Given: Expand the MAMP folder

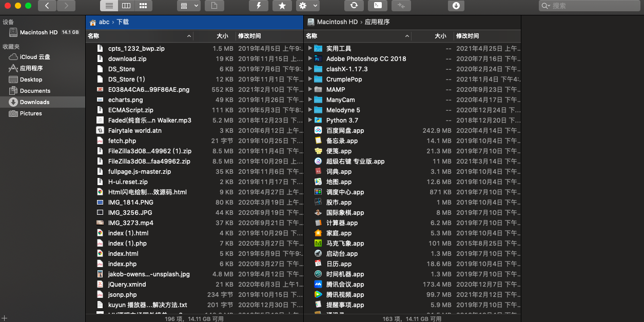Looking at the screenshot, I should pyautogui.click(x=310, y=89).
